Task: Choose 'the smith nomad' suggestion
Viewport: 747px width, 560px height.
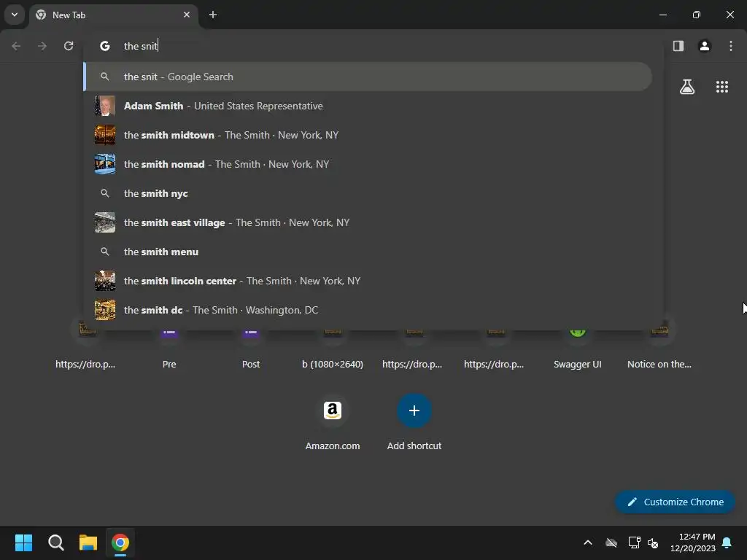Action: click(x=368, y=164)
